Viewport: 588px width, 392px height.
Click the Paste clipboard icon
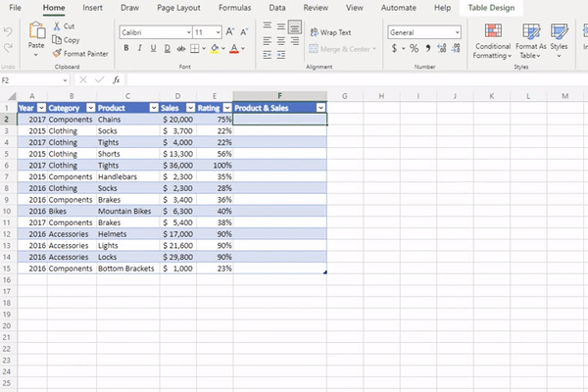pos(37,30)
